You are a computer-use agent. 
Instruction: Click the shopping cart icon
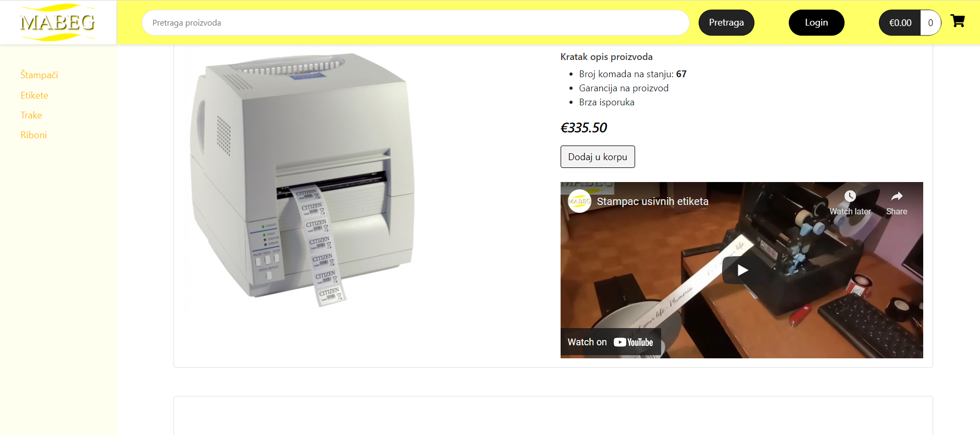pos(958,21)
